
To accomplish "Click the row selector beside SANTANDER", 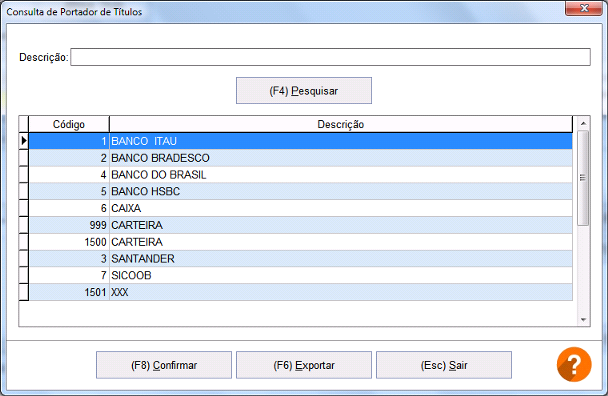I will [24, 258].
